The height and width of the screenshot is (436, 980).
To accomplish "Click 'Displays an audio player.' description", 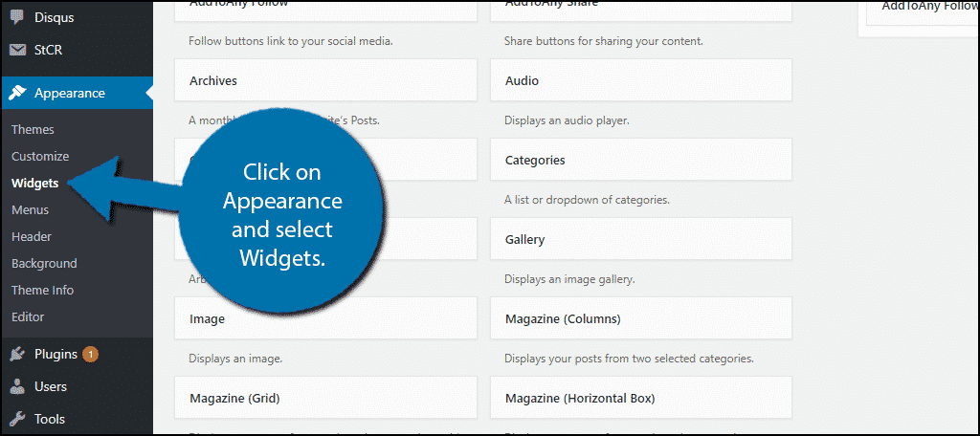I will 567,121.
